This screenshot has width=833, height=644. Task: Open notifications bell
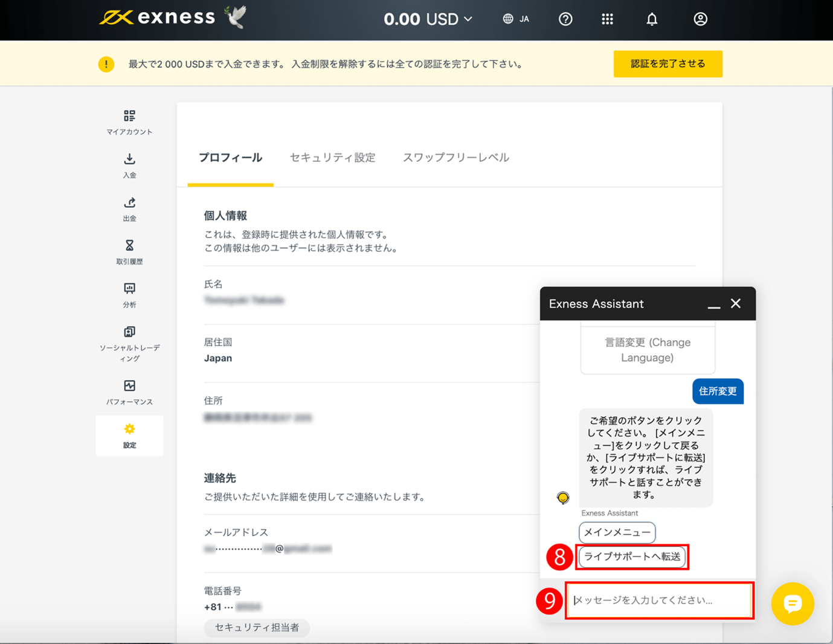click(652, 19)
